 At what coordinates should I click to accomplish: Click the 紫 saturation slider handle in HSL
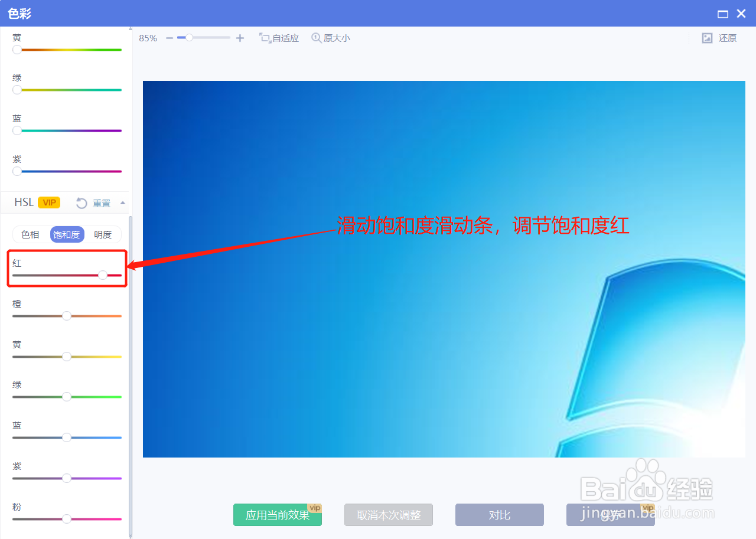click(x=67, y=478)
